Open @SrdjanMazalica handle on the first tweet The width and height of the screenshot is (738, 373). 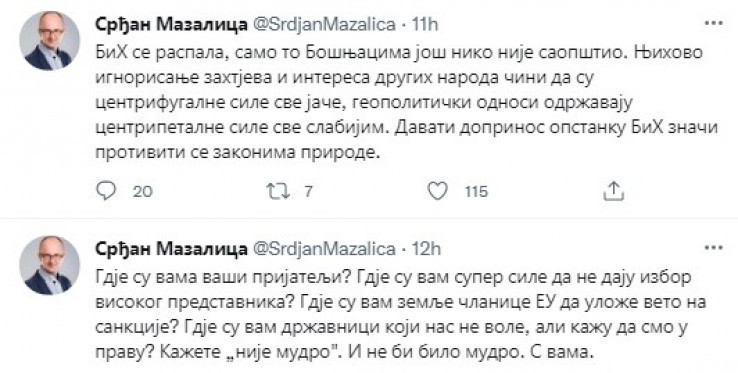324,24
